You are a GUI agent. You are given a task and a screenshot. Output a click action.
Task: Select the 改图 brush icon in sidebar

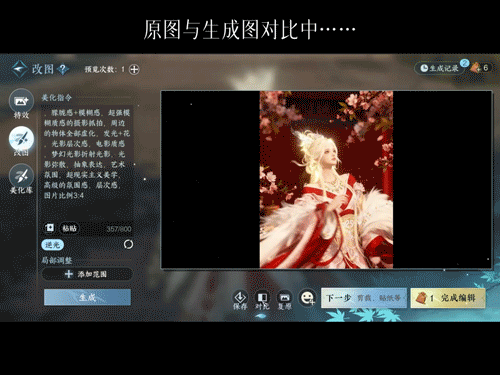(x=21, y=139)
